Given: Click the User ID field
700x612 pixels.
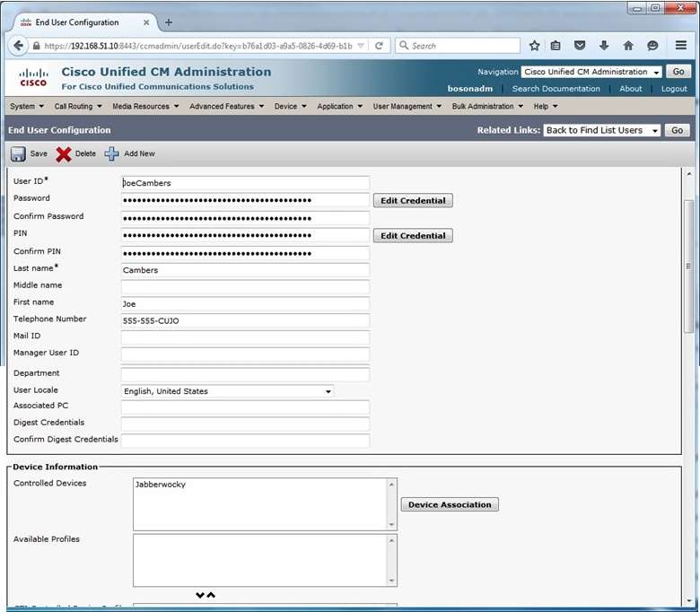Looking at the screenshot, I should (245, 183).
